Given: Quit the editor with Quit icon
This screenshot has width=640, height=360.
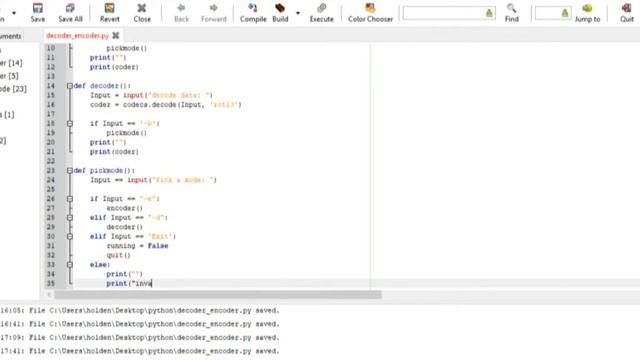Looking at the screenshot, I should [x=627, y=12].
